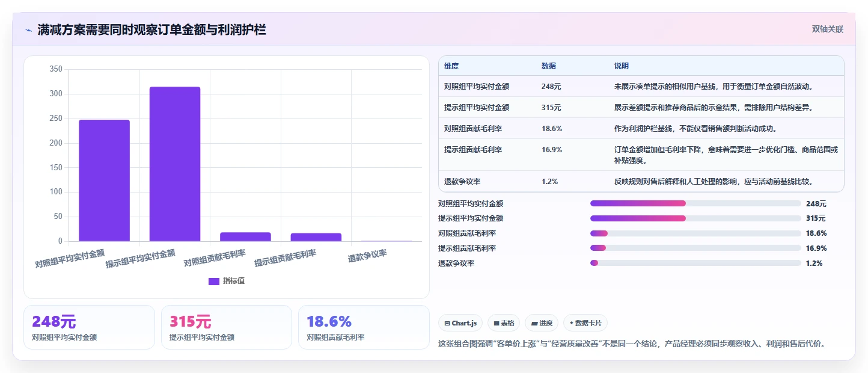868x373 pixels.
Task: Click the 350 y-axis tick label
Action: click(x=56, y=70)
